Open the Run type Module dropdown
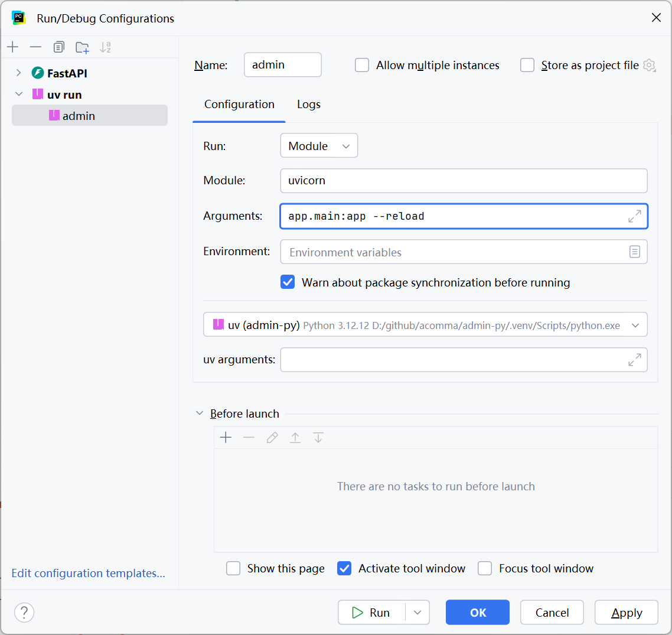This screenshot has width=672, height=635. pyautogui.click(x=319, y=146)
